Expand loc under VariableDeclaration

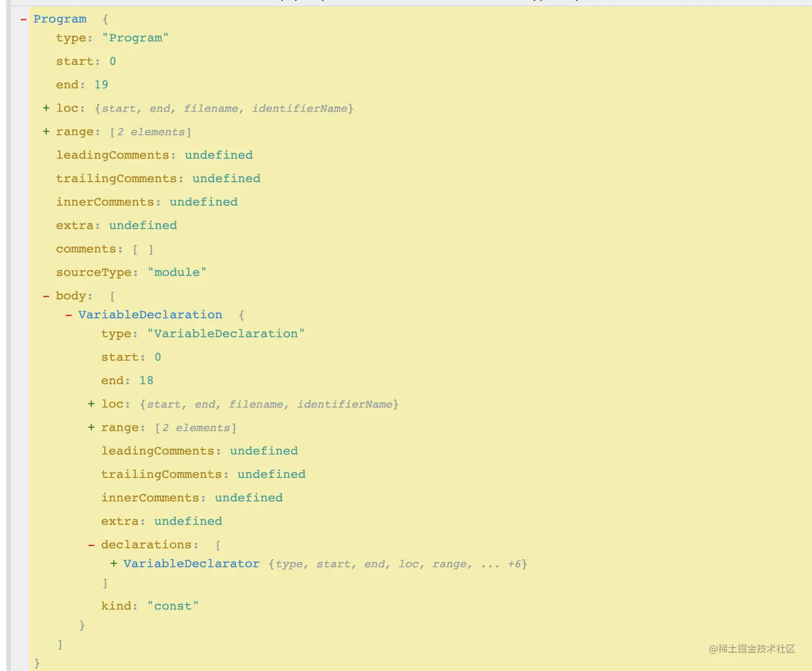tap(91, 404)
